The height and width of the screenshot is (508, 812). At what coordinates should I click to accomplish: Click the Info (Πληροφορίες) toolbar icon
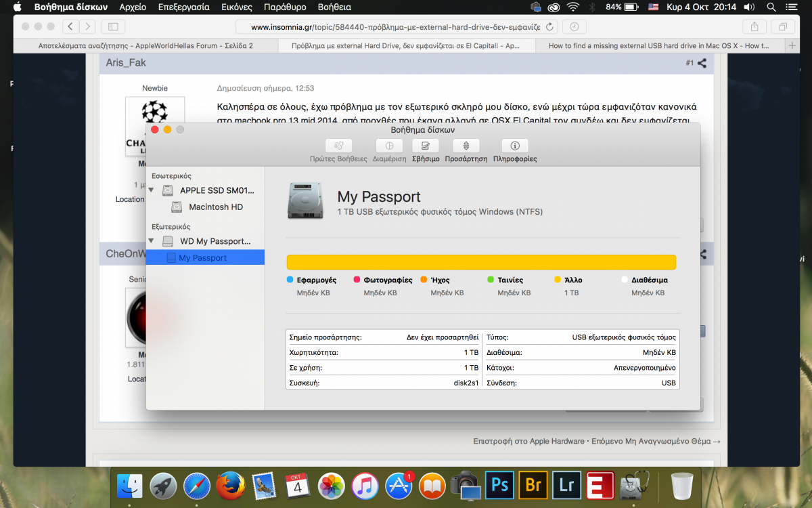[x=515, y=146]
